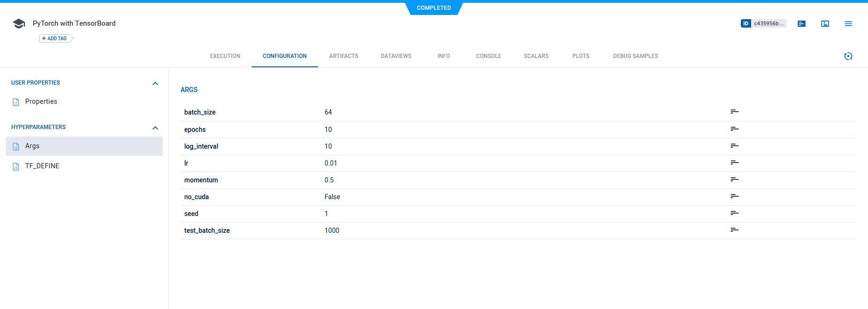Screen dimensions: 868x309
Task: Switch to the Scalars tab
Action: [536, 56]
